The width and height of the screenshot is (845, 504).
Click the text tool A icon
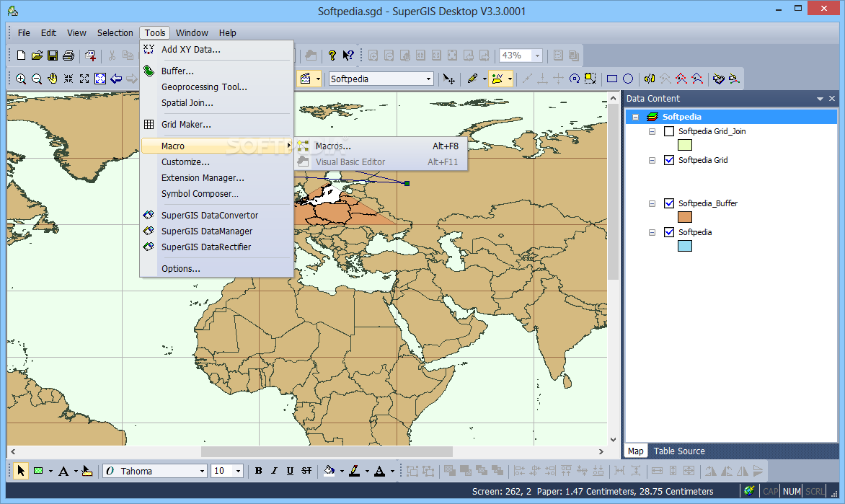(63, 471)
